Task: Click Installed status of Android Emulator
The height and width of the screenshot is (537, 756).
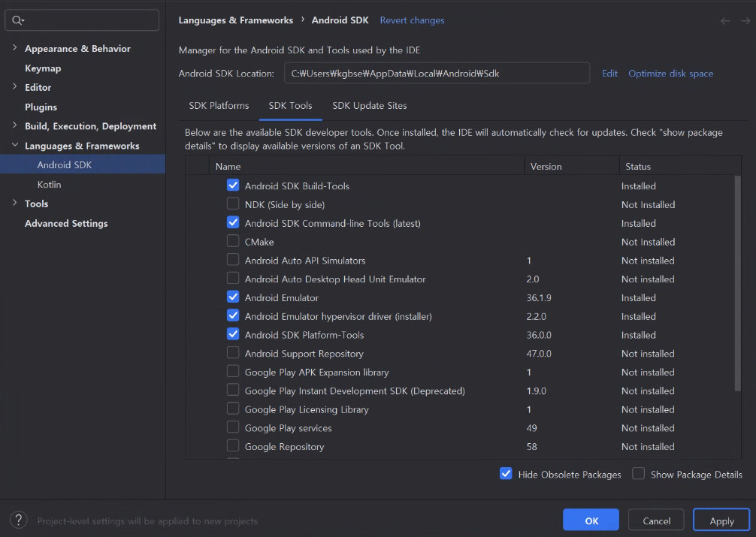Action: tap(638, 298)
